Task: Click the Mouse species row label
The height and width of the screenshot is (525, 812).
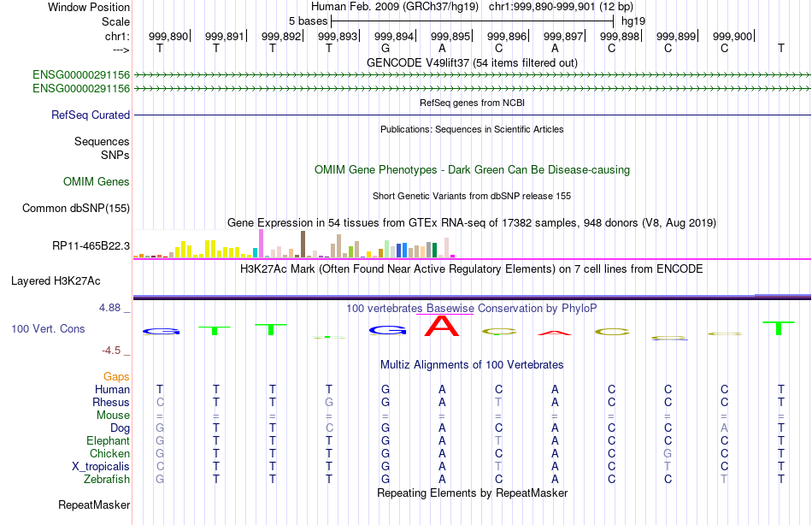Action: tap(113, 416)
